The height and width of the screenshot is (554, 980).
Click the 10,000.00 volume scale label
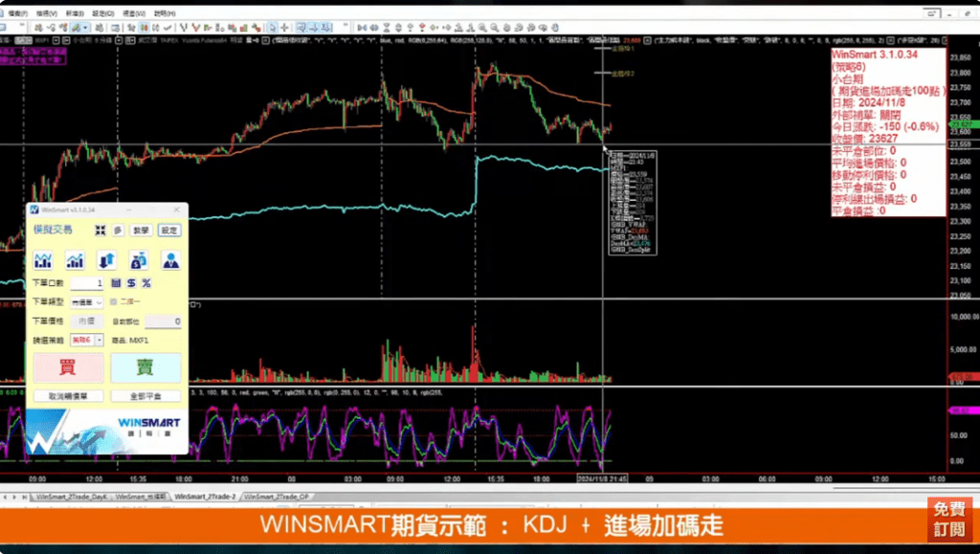[965, 318]
